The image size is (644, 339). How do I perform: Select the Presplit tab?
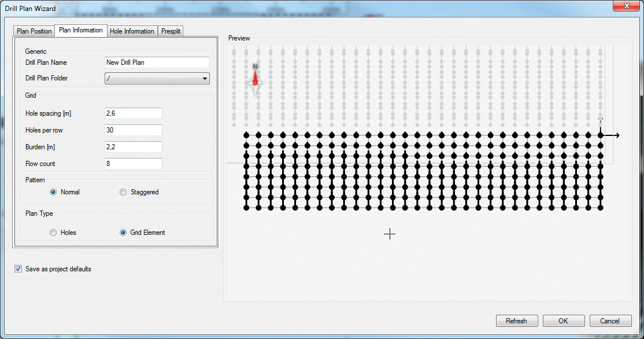(171, 31)
